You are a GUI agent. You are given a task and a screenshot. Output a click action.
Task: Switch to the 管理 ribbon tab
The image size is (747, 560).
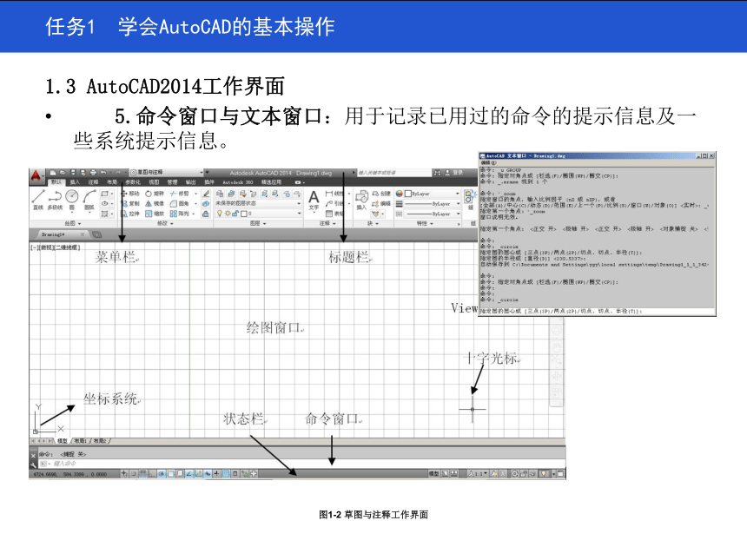pos(172,182)
